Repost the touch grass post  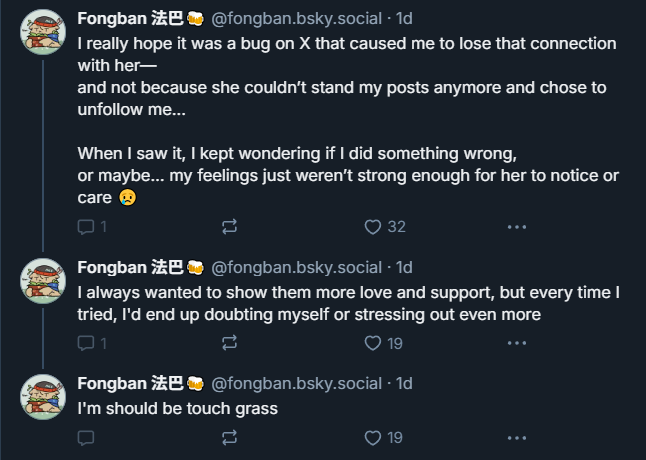(x=229, y=437)
